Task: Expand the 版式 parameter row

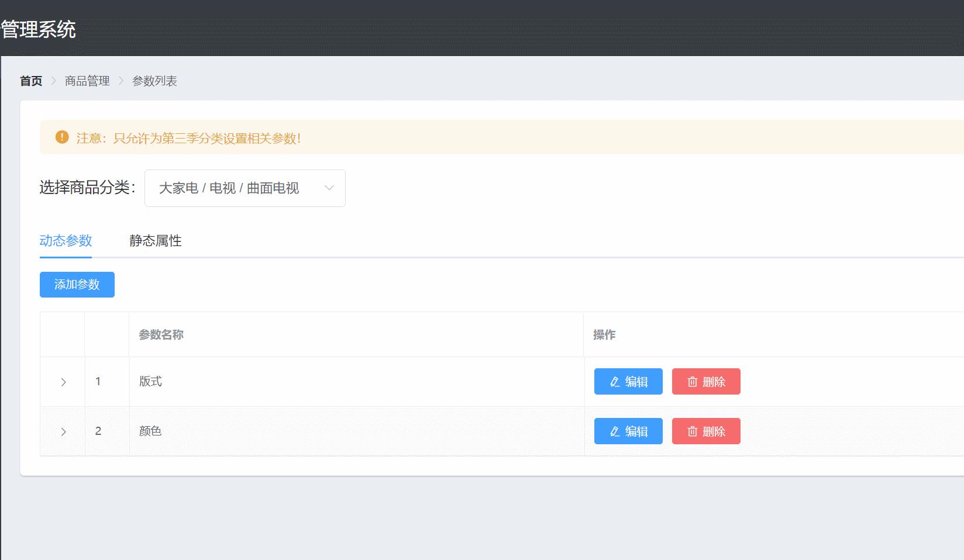Action: click(x=63, y=382)
